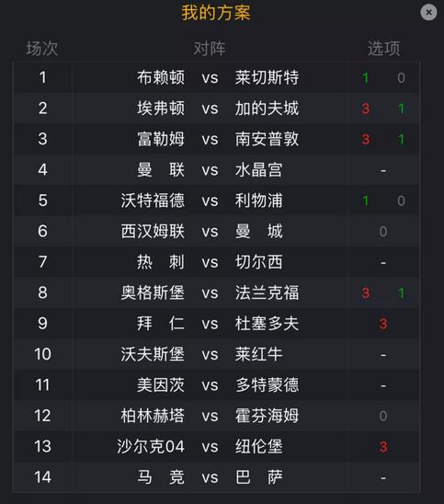Select match row 马竞 vs 巴萨
The width and height of the screenshot is (444, 504).
click(x=216, y=477)
